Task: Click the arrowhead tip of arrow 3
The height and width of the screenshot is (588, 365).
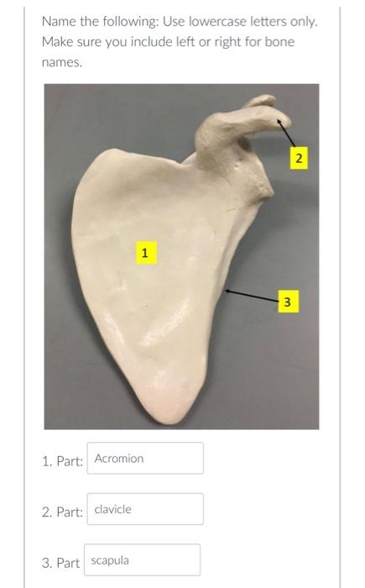Action: tap(227, 291)
